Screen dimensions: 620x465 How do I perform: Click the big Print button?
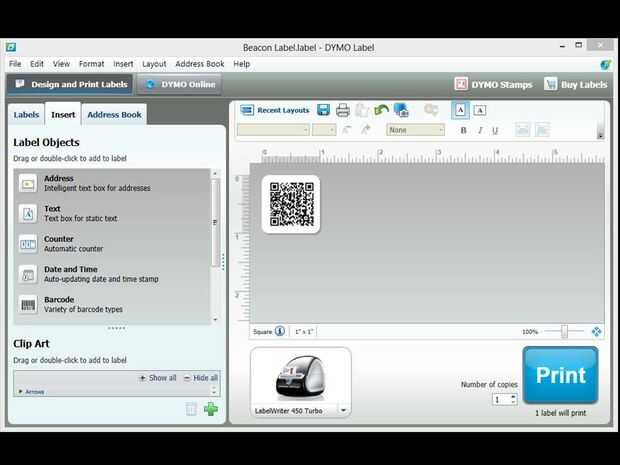pyautogui.click(x=560, y=375)
